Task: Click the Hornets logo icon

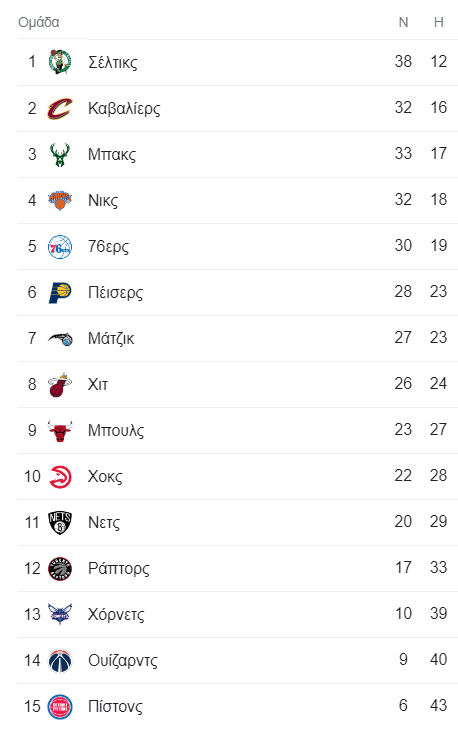Action: (60, 615)
